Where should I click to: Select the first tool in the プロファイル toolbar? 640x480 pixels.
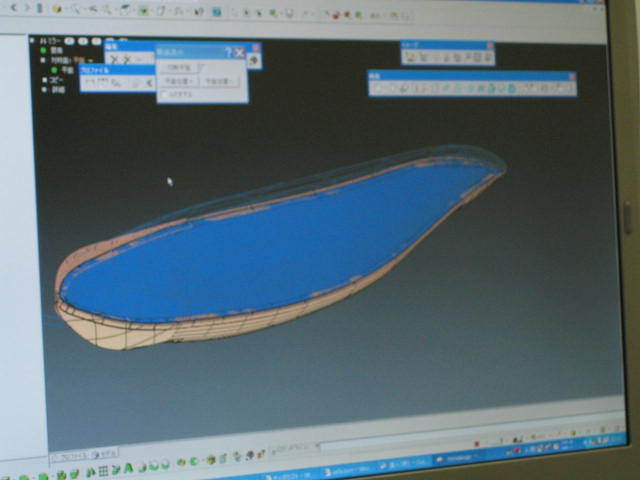tap(88, 82)
